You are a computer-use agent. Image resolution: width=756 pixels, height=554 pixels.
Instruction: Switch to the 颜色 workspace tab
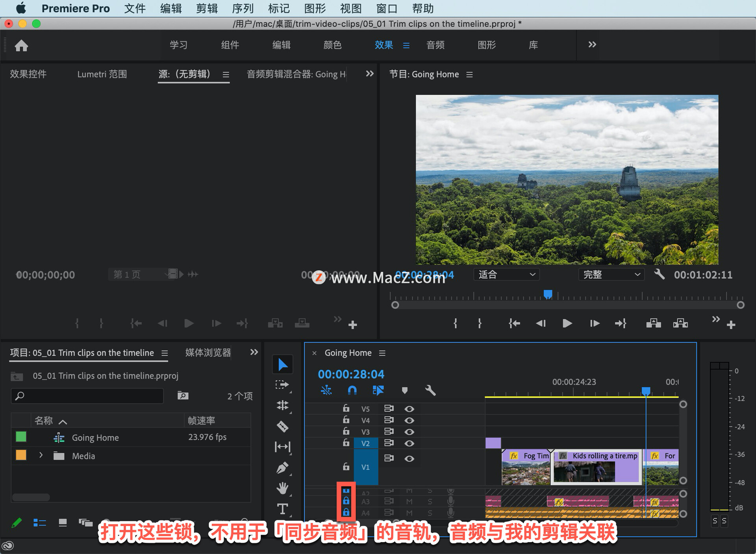tap(332, 45)
